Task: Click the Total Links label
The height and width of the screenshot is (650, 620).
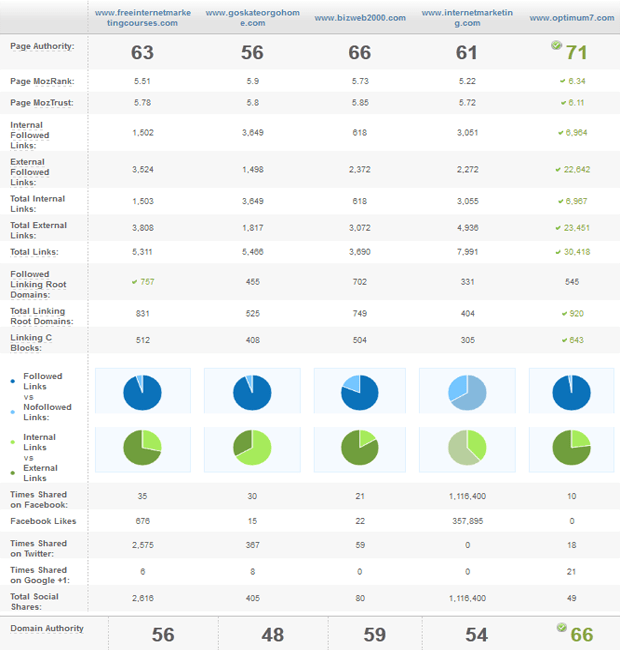Action: pos(34,252)
